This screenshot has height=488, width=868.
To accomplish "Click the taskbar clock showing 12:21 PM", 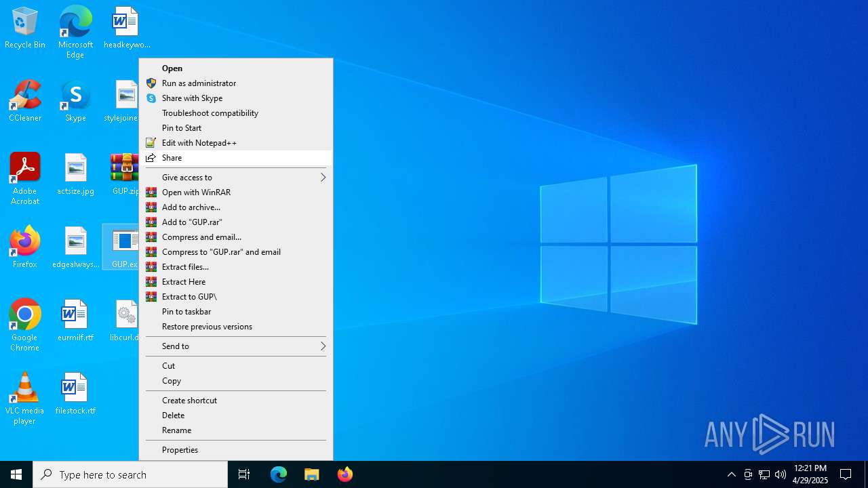I will 810,474.
